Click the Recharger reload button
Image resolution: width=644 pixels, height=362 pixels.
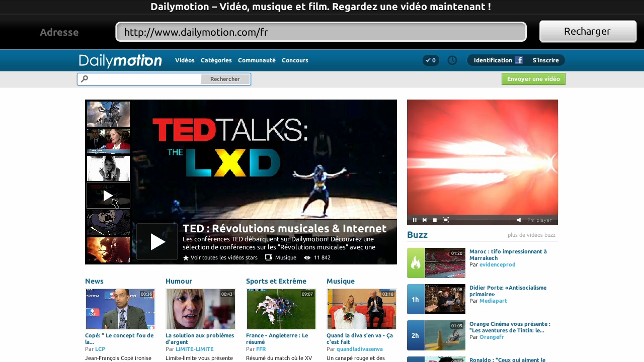pyautogui.click(x=588, y=31)
